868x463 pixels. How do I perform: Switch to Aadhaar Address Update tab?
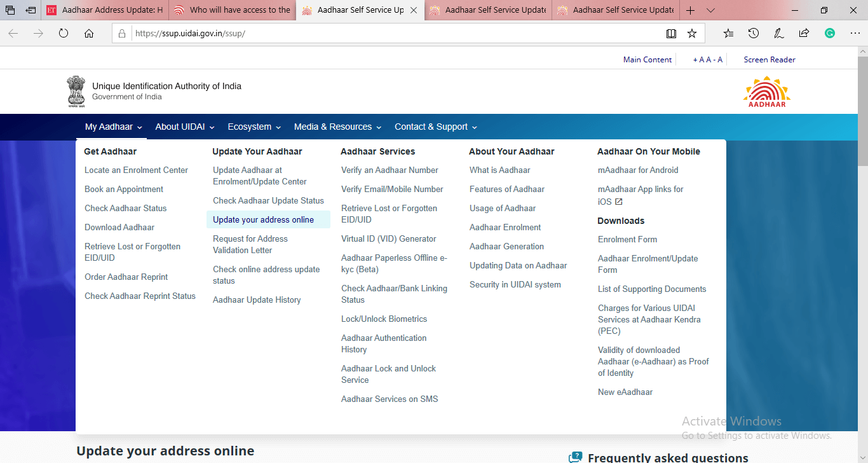[x=105, y=10]
